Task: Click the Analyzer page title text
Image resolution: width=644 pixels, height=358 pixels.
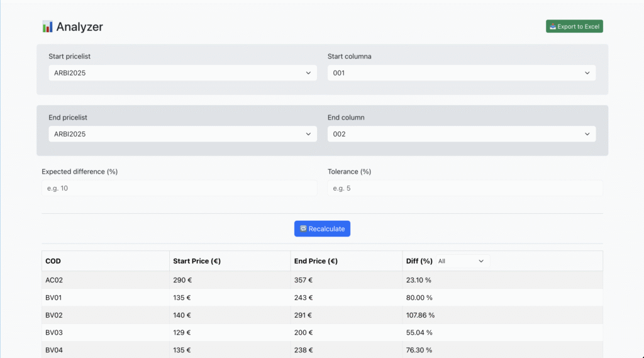Action: [79, 26]
